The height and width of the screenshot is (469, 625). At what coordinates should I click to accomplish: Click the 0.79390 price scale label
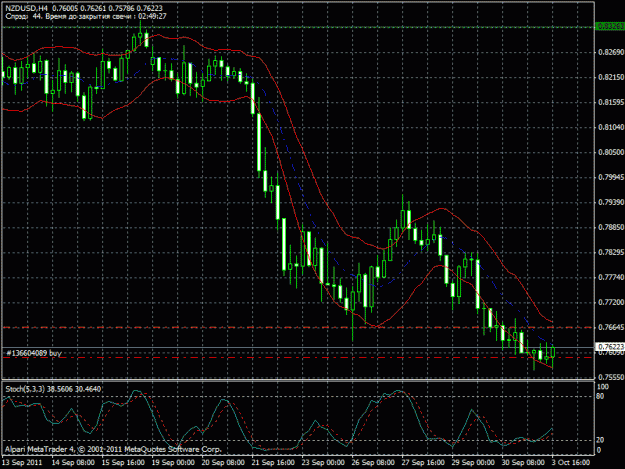(x=611, y=202)
